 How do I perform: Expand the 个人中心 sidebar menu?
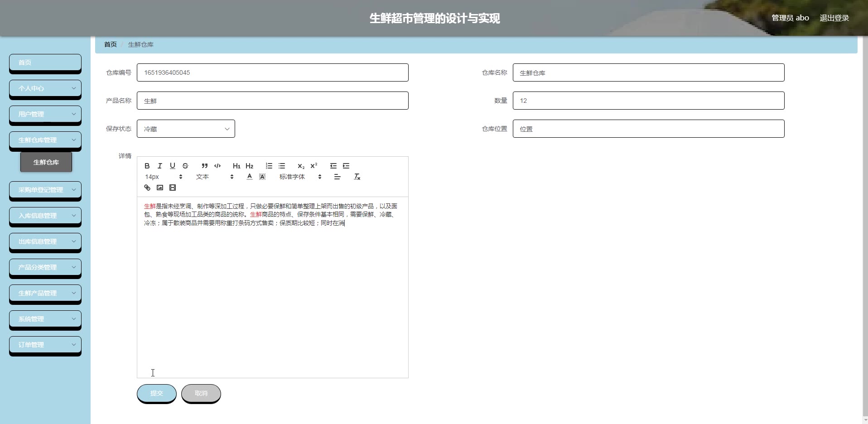tap(45, 88)
